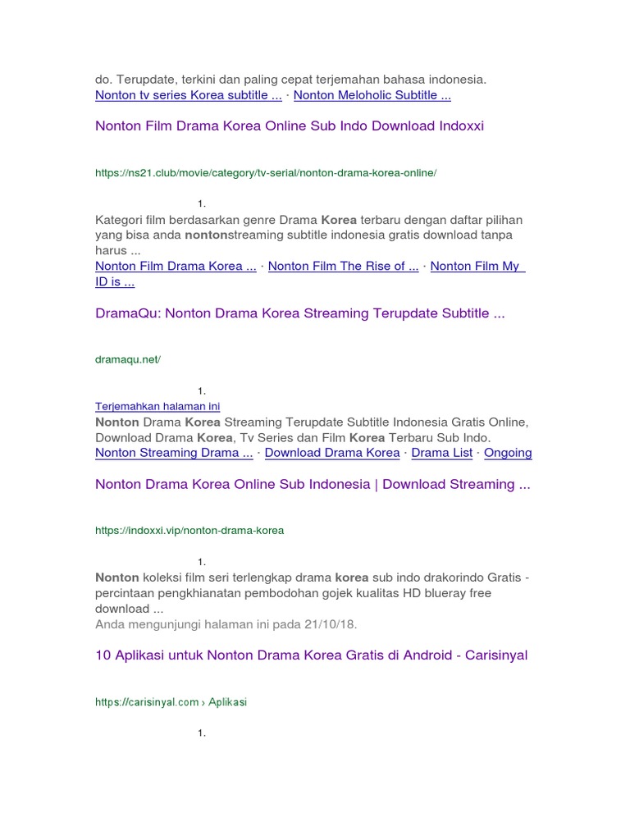Open 'Nonton Film My ID is ...' sublink
This screenshot has width=630, height=840.
pyautogui.click(x=478, y=267)
